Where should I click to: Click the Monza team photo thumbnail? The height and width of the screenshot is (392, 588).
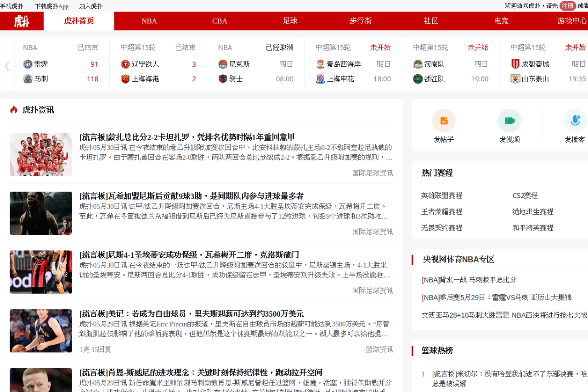click(41, 154)
